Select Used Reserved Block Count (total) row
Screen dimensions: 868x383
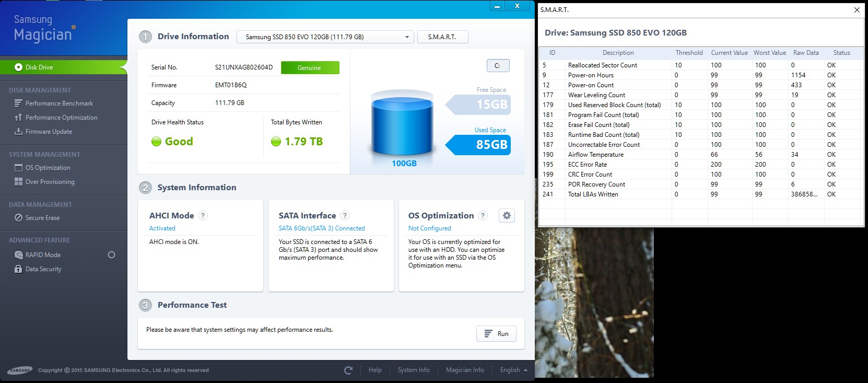(701, 105)
